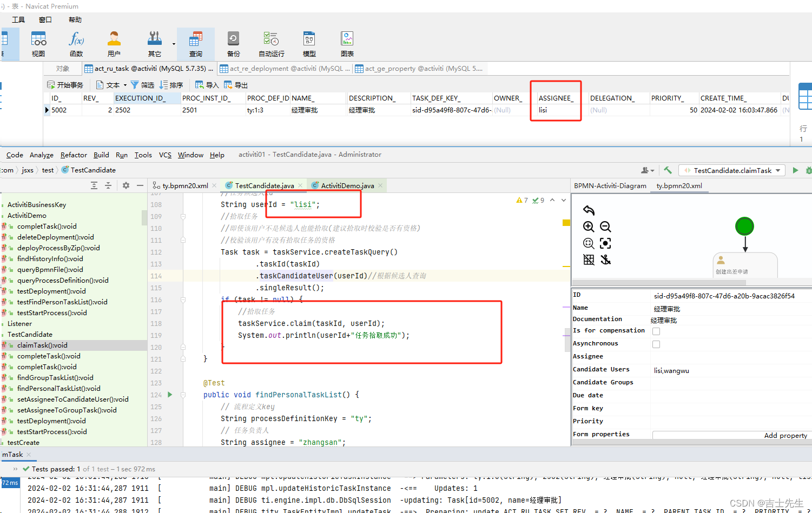Click the 排序 sort button in Navicat
Screen dimensions: 812x513
click(x=171, y=85)
